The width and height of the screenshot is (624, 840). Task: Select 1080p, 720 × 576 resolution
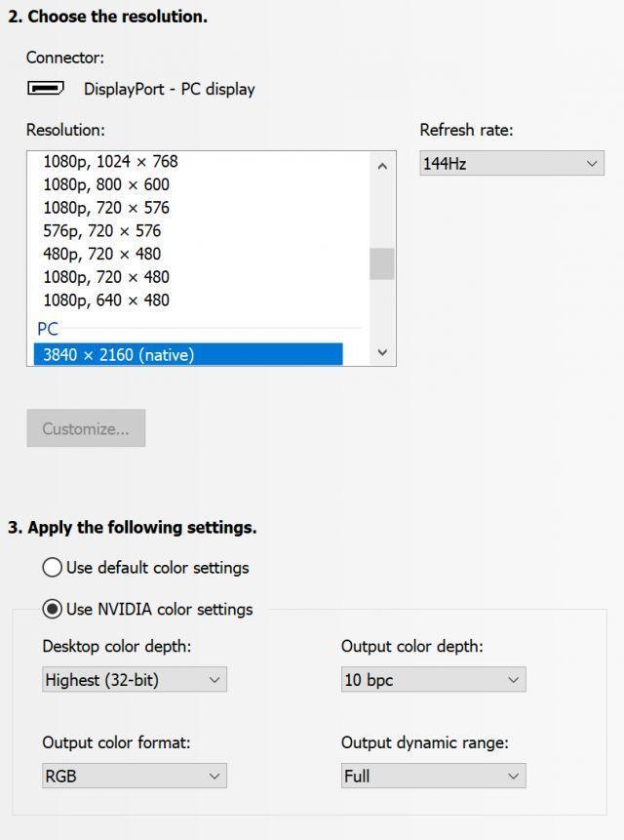point(106,208)
